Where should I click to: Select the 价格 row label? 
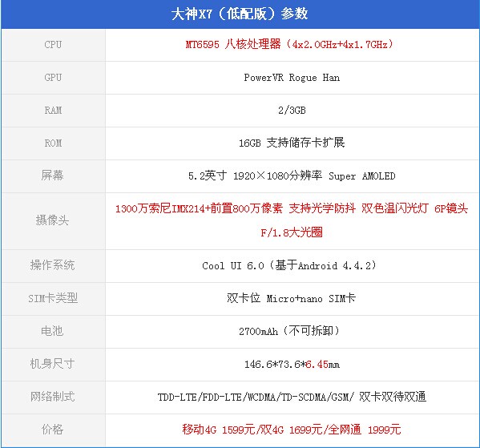pyautogui.click(x=52, y=430)
